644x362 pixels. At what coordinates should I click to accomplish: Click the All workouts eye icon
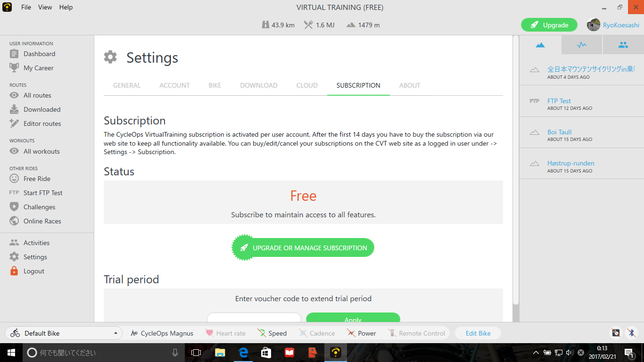(x=14, y=151)
